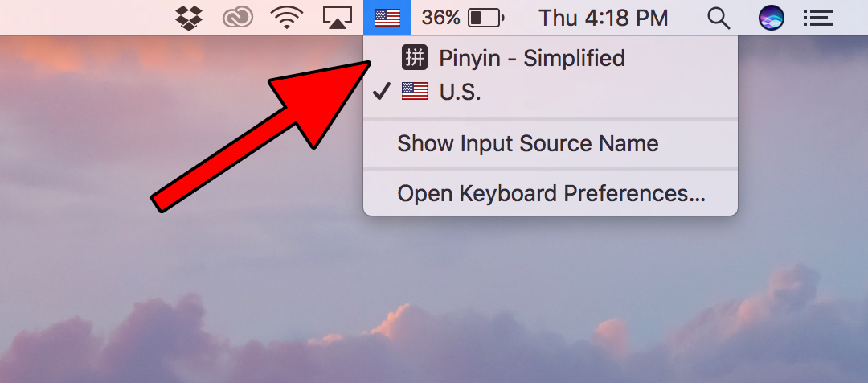Click the U.S. flag in the dropdown list
This screenshot has height=383, width=868.
point(415,92)
